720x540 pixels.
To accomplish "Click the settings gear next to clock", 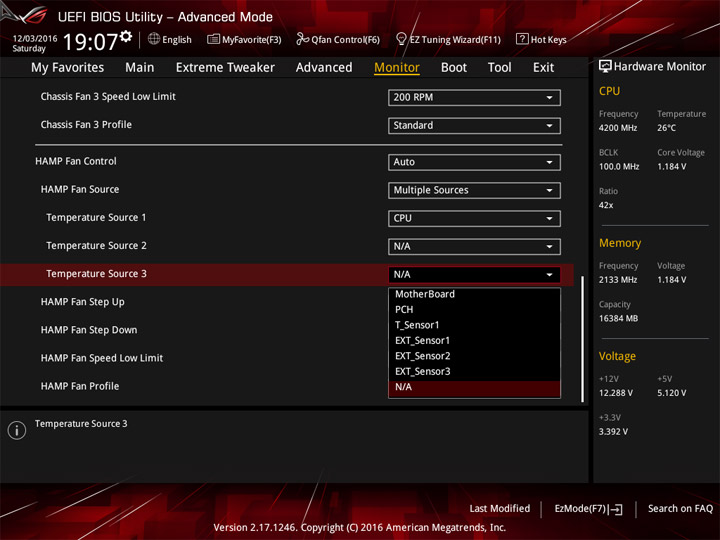I will pyautogui.click(x=126, y=36).
